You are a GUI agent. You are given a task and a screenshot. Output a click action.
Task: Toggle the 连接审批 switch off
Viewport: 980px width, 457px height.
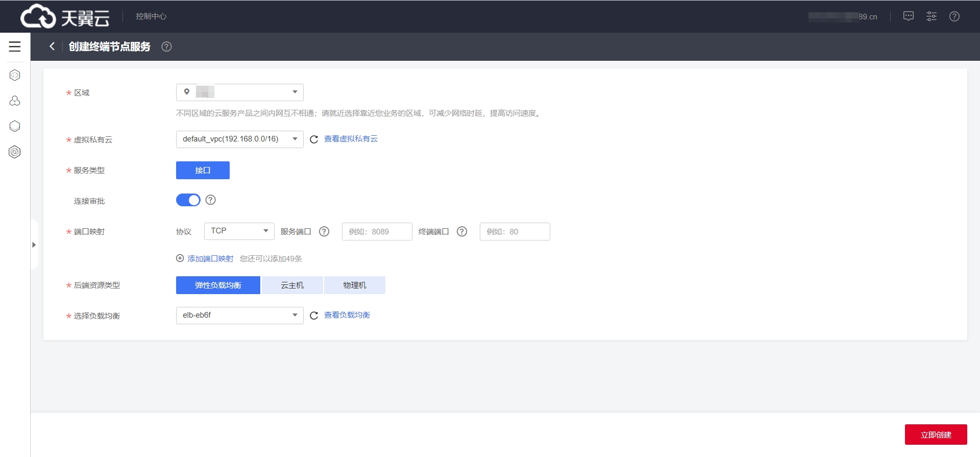(188, 200)
